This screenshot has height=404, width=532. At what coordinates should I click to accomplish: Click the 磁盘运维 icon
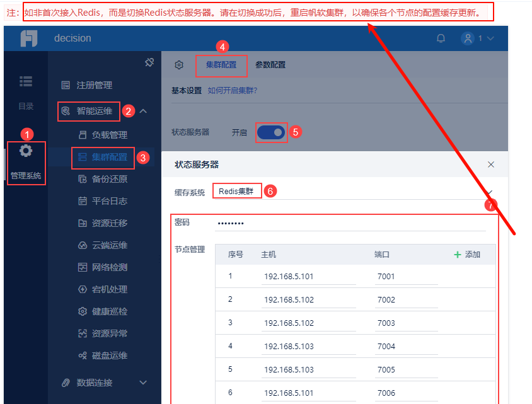click(x=83, y=355)
